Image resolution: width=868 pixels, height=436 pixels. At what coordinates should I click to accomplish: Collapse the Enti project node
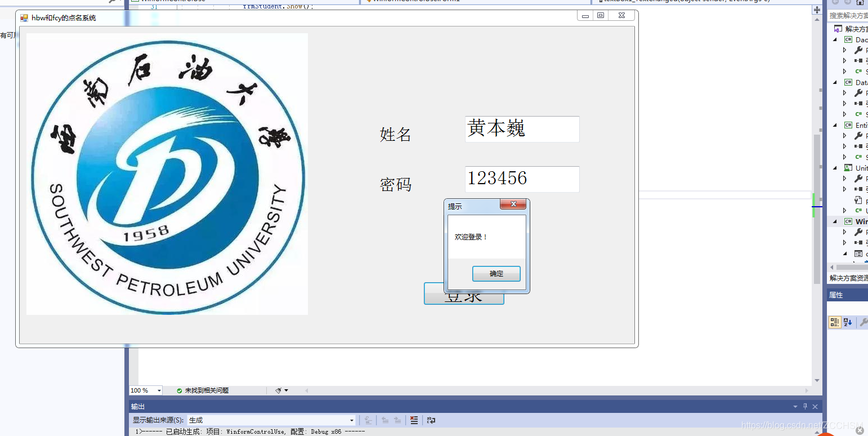[835, 126]
